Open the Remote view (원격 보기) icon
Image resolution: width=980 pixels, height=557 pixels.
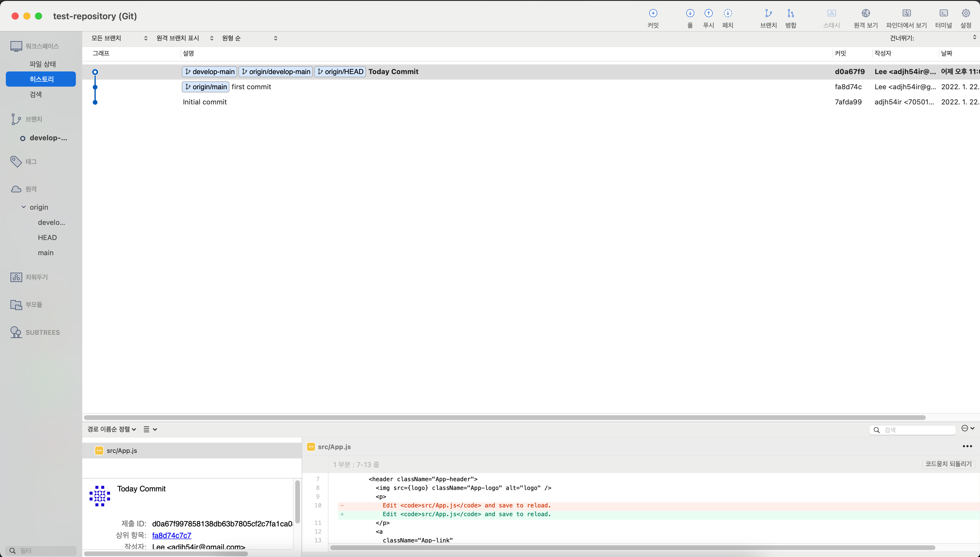coord(866,14)
